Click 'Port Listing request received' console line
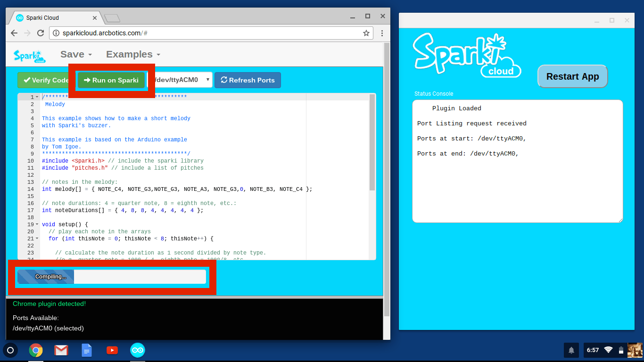The height and width of the screenshot is (362, 644). tap(472, 123)
